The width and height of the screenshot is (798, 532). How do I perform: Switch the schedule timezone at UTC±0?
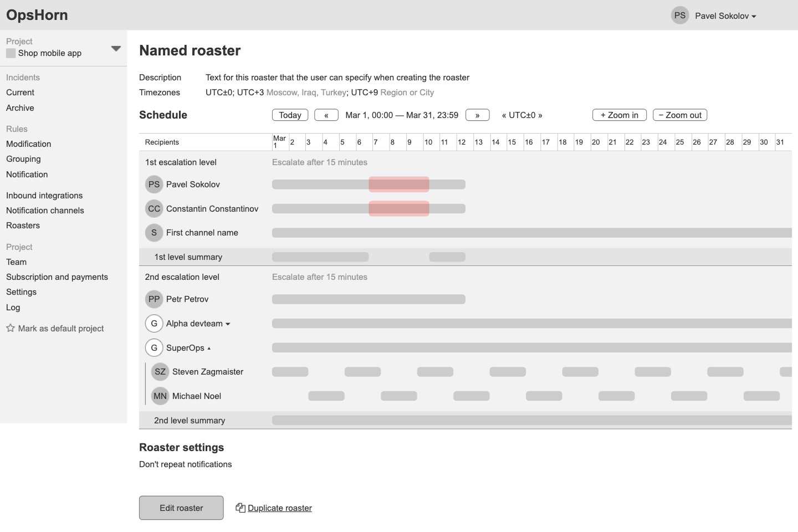tap(522, 115)
